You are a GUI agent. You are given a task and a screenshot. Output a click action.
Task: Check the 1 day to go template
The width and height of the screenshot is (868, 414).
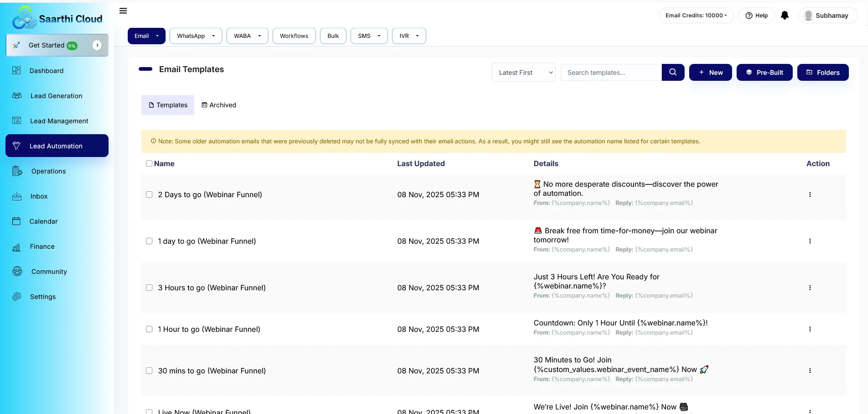(x=149, y=241)
